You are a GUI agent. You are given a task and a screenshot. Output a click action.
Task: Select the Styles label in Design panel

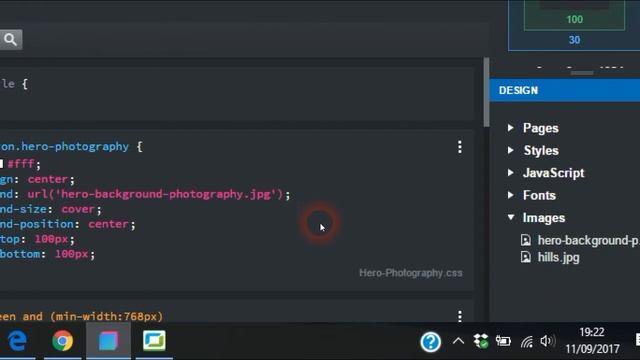tap(541, 151)
